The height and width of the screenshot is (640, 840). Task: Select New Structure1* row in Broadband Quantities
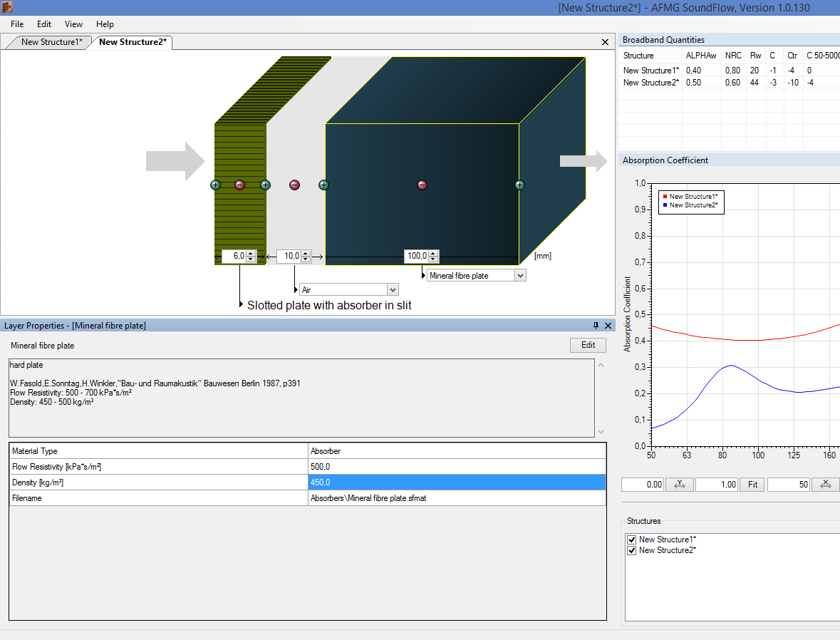(729, 71)
